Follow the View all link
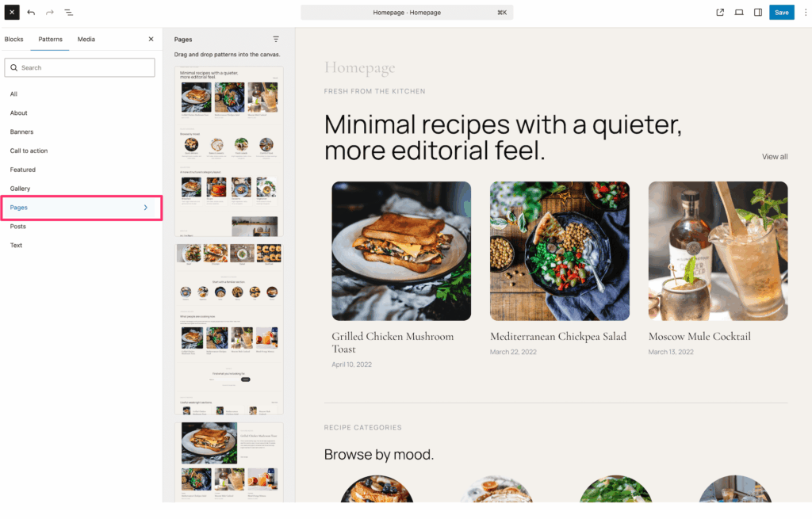The height and width of the screenshot is (519, 812). tap(775, 157)
